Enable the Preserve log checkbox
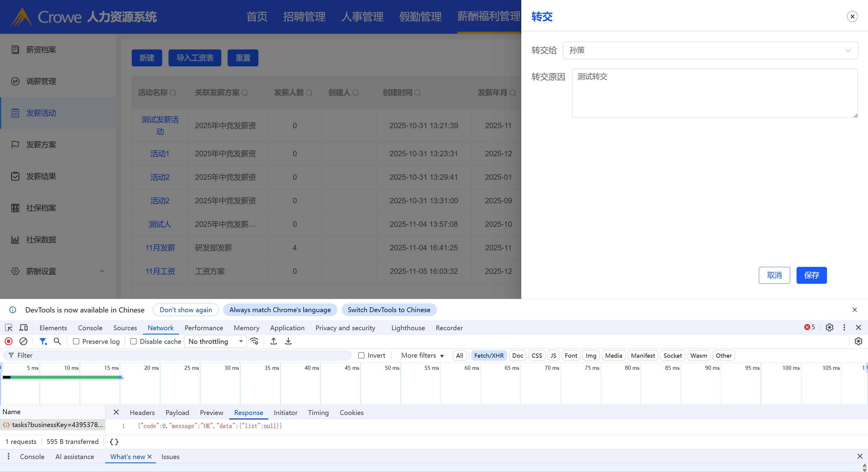This screenshot has height=472, width=868. coord(76,341)
